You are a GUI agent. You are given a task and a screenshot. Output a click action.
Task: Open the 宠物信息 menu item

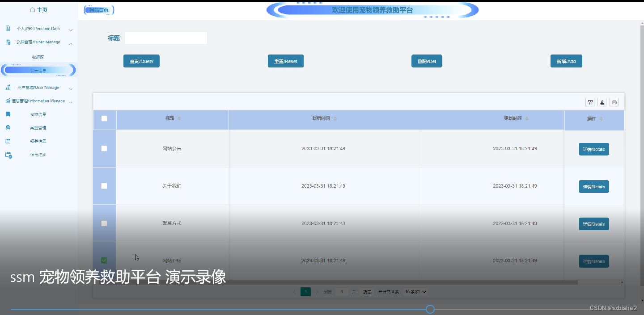(x=39, y=114)
